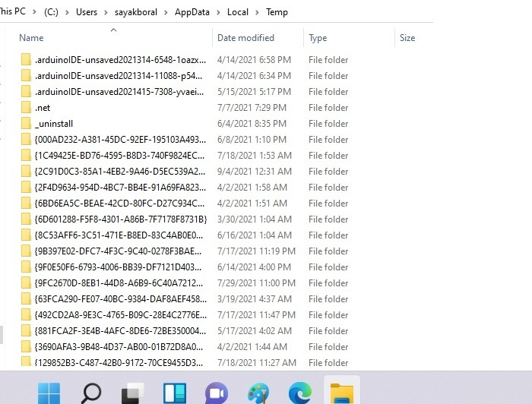
Task: Click folder icon of {63FCA290-FE07 row
Action: (26, 298)
